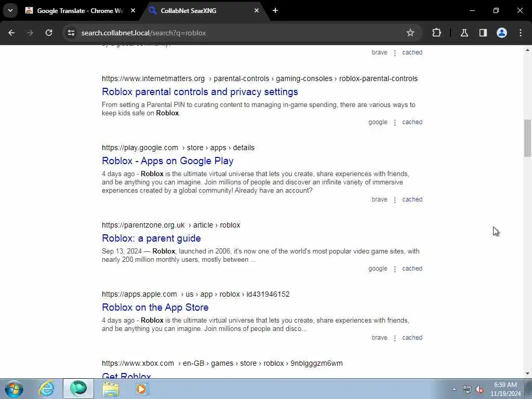
Task: Open cached link for internetmatters result
Action: 412,122
